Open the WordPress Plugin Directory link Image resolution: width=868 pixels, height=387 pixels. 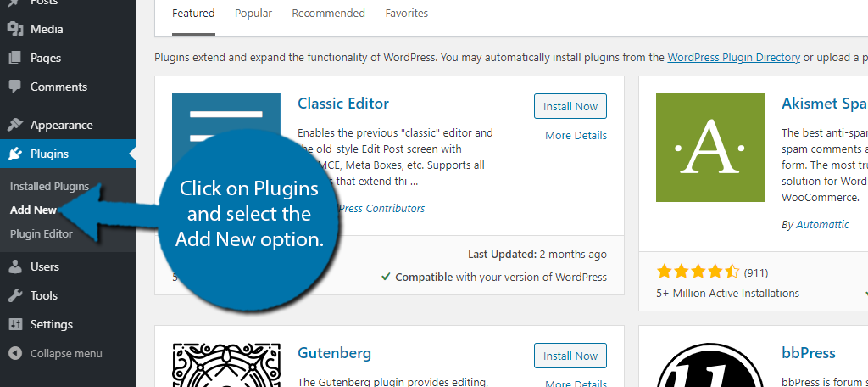(733, 58)
